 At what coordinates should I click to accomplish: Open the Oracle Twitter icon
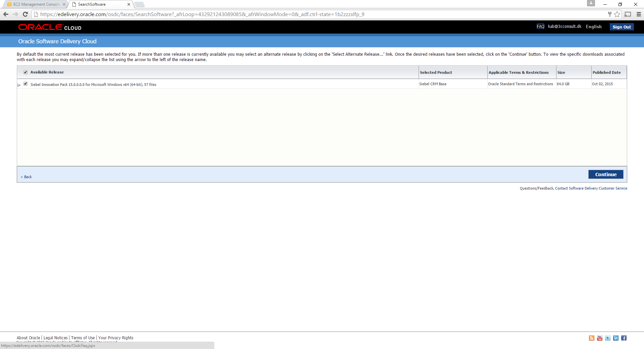point(608,338)
